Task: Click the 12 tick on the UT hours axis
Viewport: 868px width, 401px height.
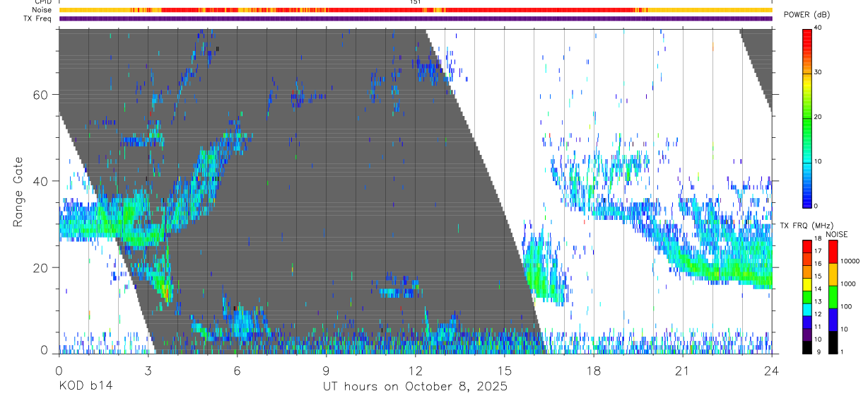Action: point(415,370)
